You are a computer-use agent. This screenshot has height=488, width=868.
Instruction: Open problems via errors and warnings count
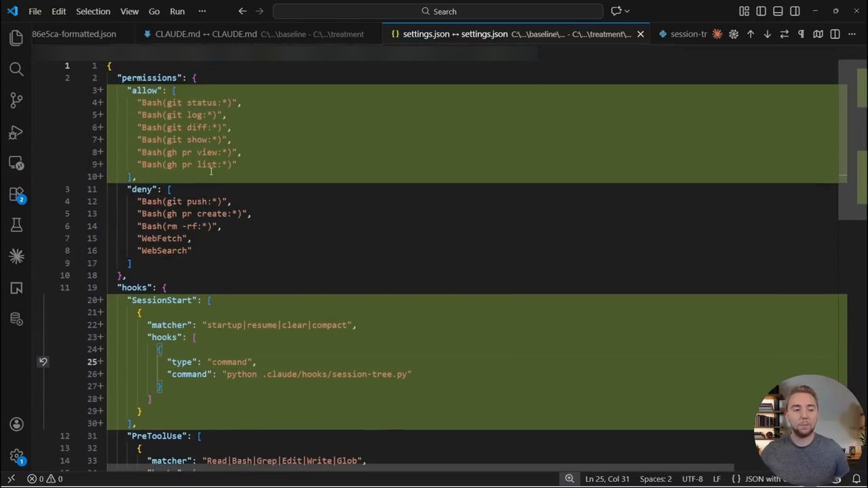(45, 479)
